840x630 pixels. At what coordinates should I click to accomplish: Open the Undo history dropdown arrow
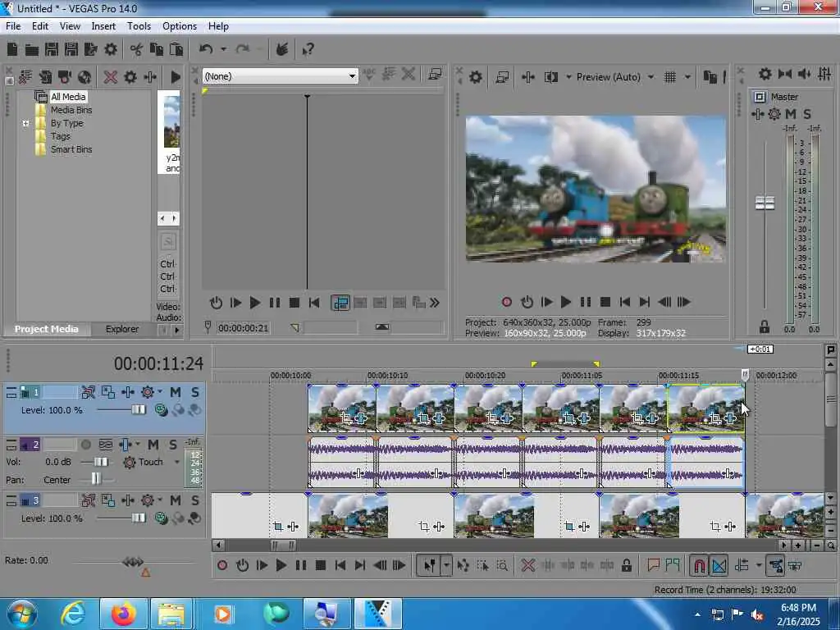(x=223, y=50)
